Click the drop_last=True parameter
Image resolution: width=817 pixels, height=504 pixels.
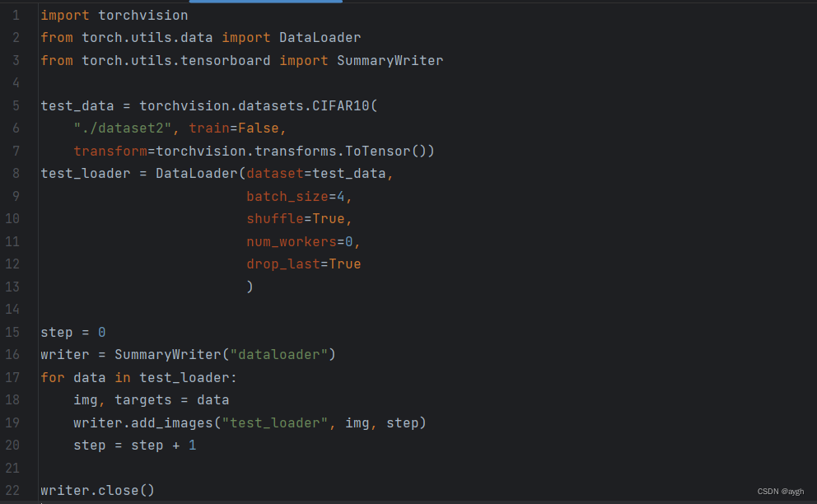[x=304, y=264]
